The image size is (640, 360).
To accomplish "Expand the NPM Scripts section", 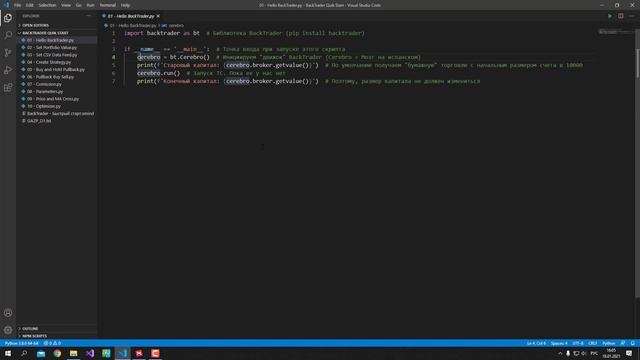I will coord(34,336).
